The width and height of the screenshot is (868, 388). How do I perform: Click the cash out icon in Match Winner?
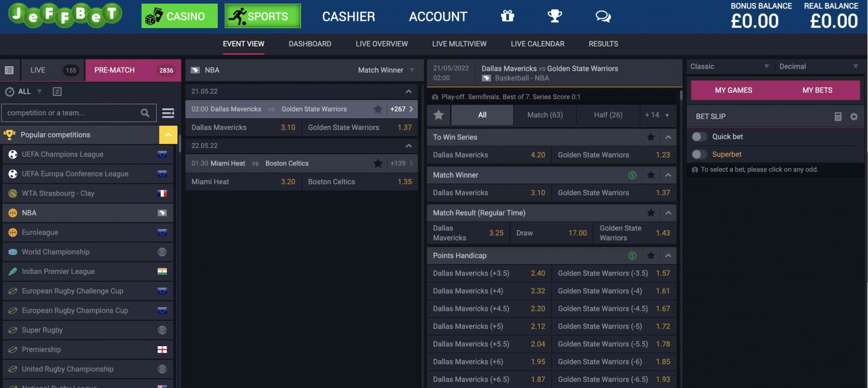coord(632,175)
